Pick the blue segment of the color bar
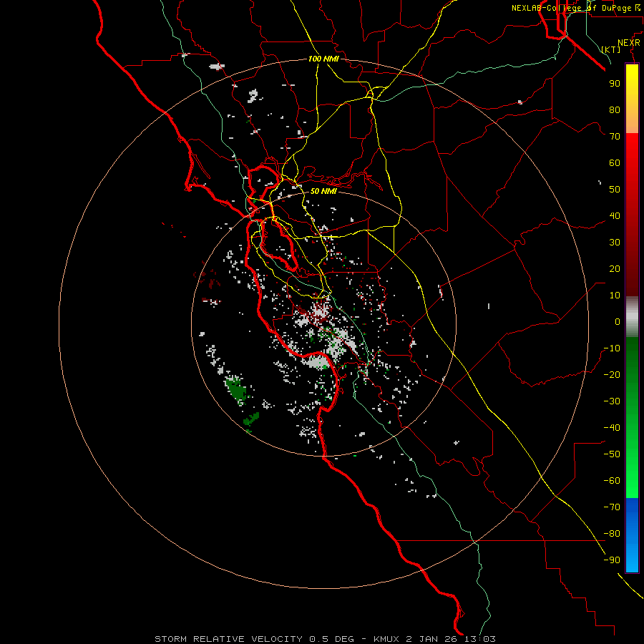This screenshot has width=644, height=644. (632, 535)
